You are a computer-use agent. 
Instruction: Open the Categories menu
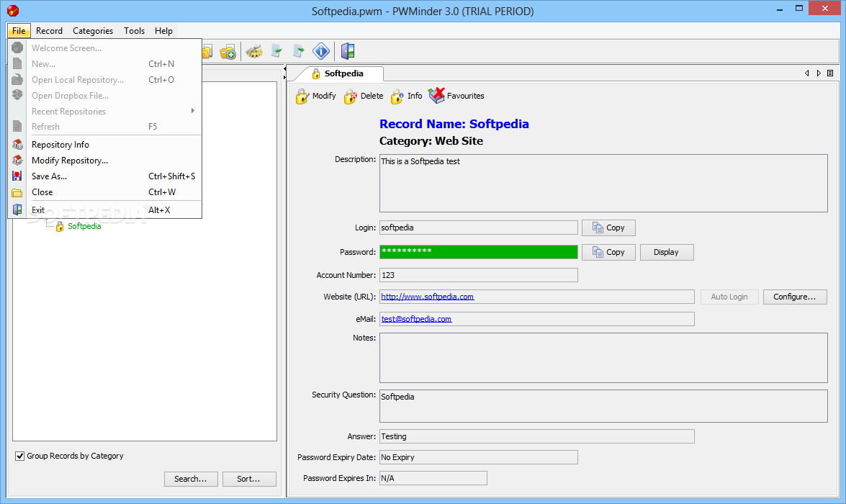tap(93, 31)
